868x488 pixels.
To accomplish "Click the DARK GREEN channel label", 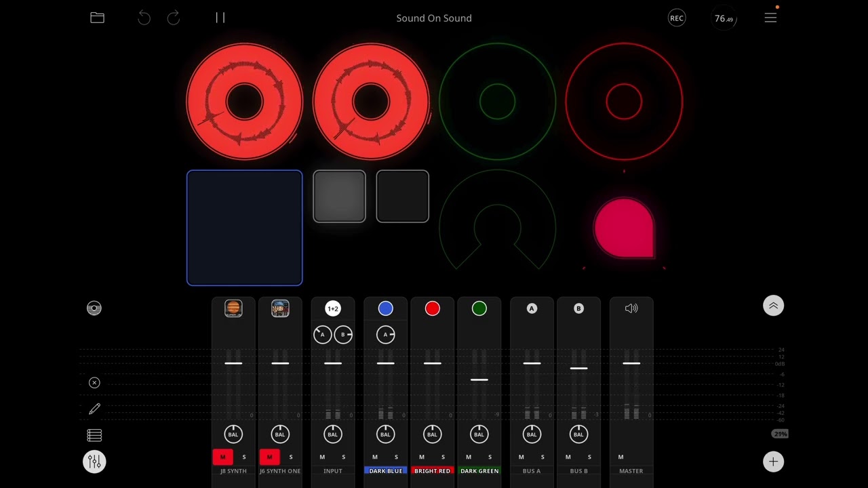I will pyautogui.click(x=479, y=470).
